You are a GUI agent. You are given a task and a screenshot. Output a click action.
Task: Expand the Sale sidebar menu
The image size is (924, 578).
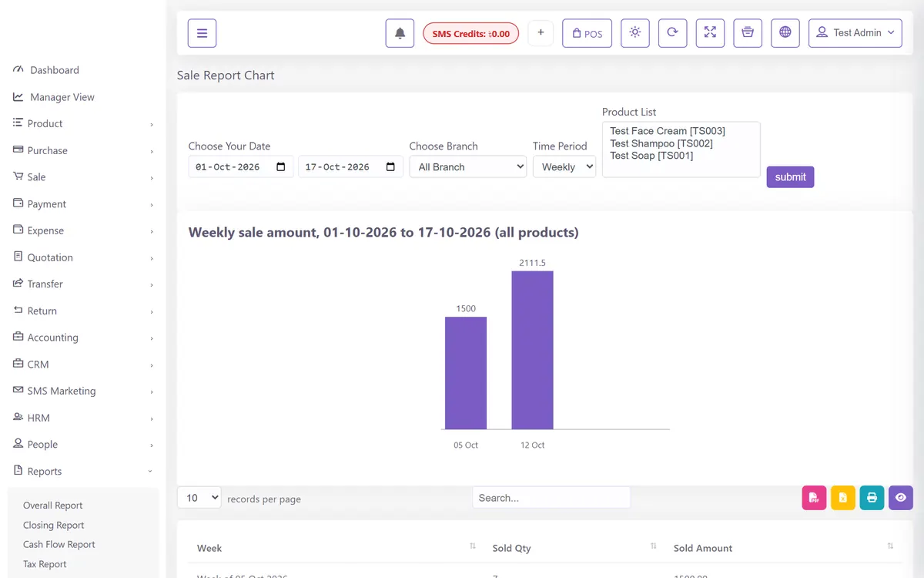pyautogui.click(x=83, y=177)
